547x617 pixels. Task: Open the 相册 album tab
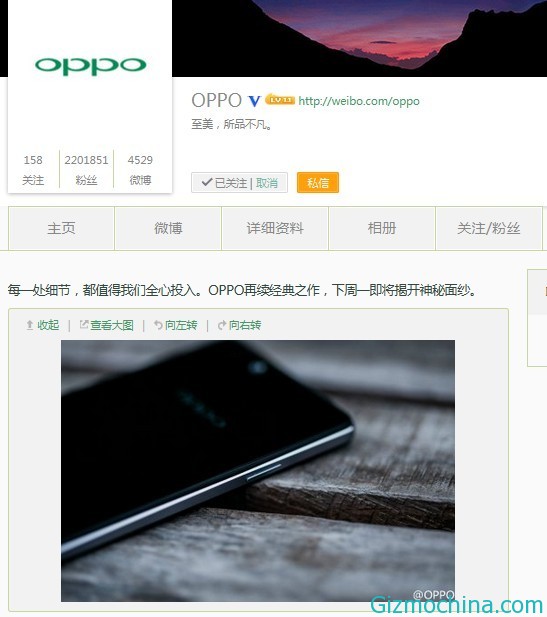point(382,228)
